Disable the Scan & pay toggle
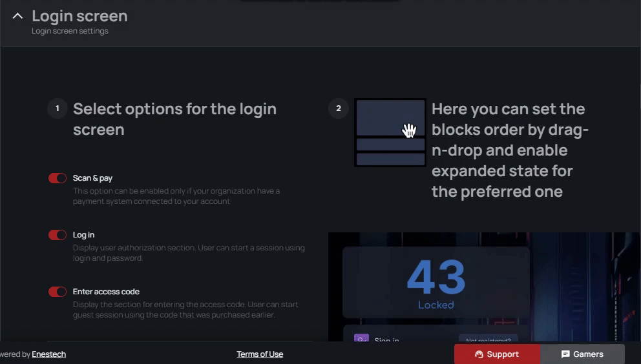Image resolution: width=641 pixels, height=364 pixels. pyautogui.click(x=58, y=178)
